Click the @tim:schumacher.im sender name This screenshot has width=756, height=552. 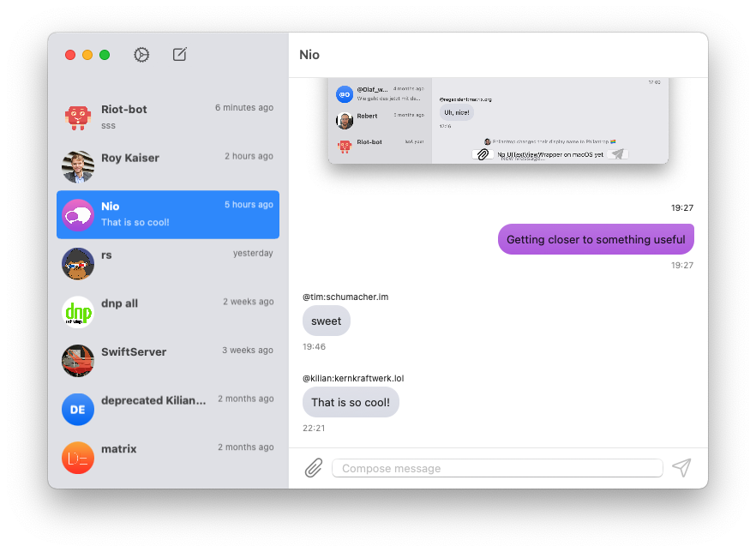click(x=345, y=297)
